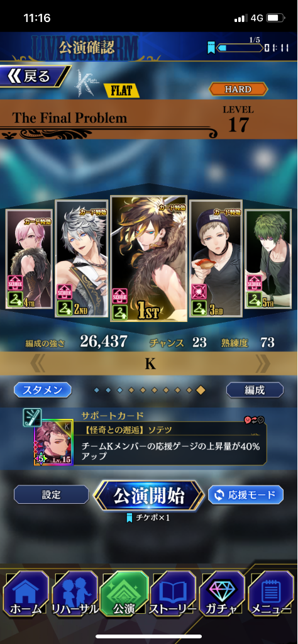This screenshot has width=298, height=644.
Task: Tap the SCORE skill icon on 1ST card
Action: coord(119,296)
